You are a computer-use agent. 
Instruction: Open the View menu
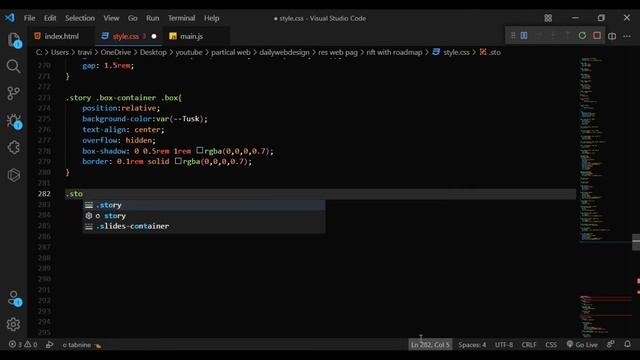coord(111,18)
